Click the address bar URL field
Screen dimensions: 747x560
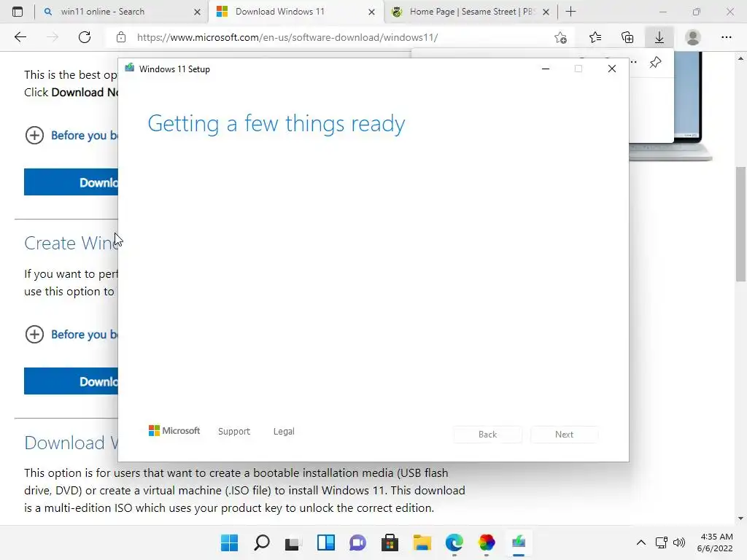click(287, 37)
